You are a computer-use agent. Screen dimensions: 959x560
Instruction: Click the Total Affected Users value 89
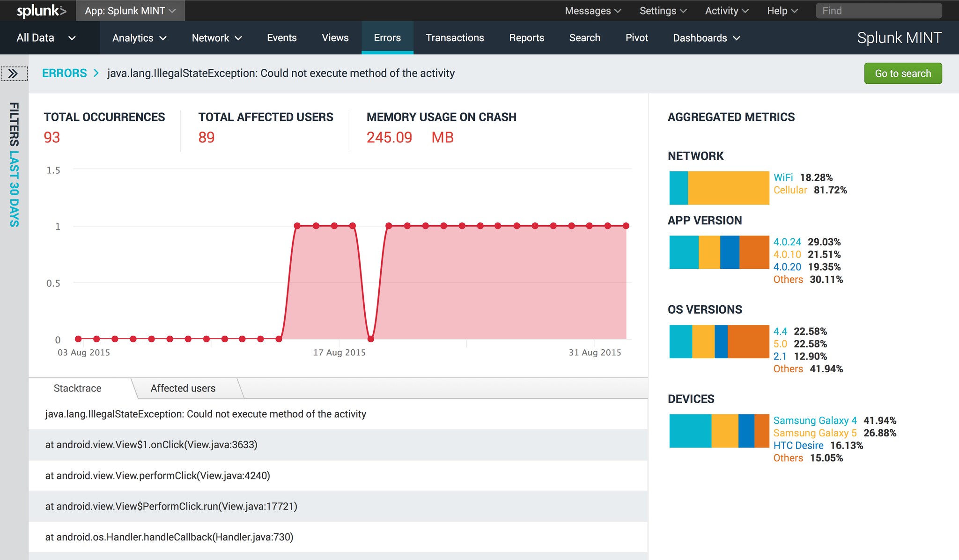[207, 138]
